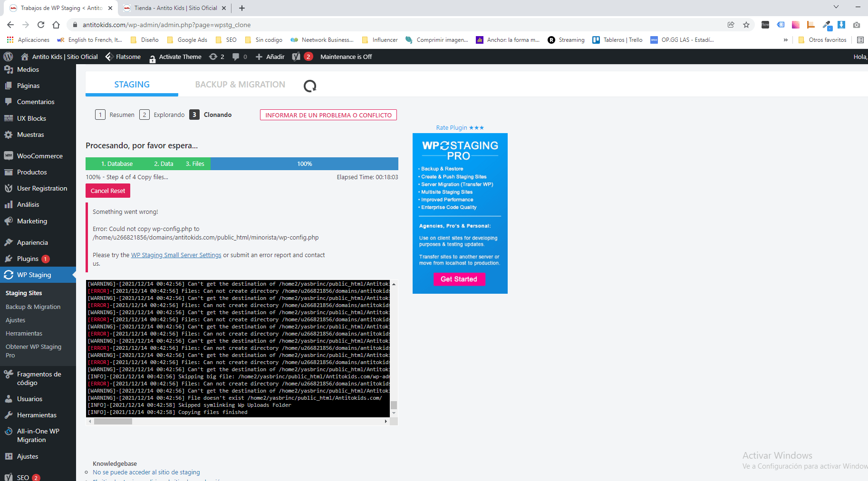Click Informar de un problema o conflicto
Viewport: 868px width, 481px height.
(x=328, y=115)
